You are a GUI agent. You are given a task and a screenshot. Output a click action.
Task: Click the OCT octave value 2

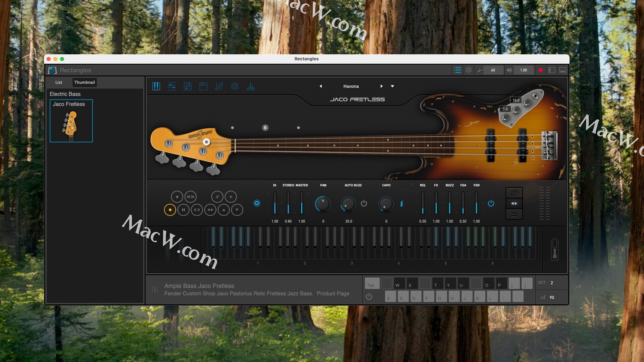coord(552,283)
